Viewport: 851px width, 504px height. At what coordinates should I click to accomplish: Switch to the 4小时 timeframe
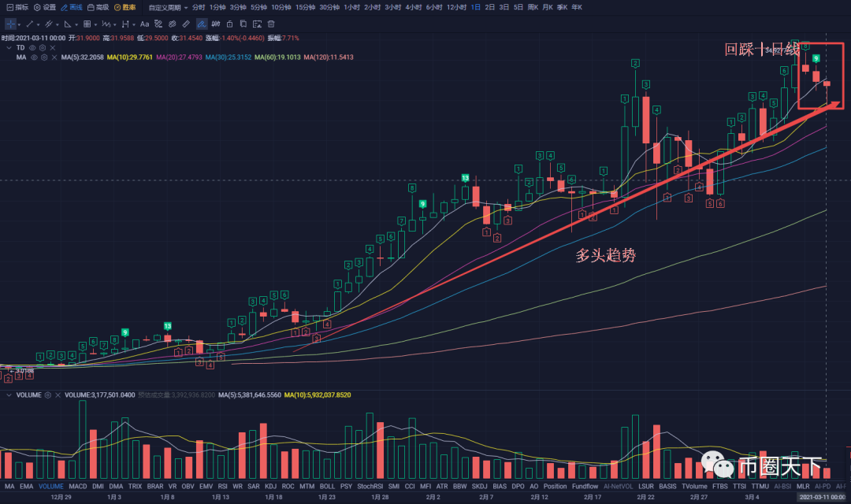click(413, 7)
